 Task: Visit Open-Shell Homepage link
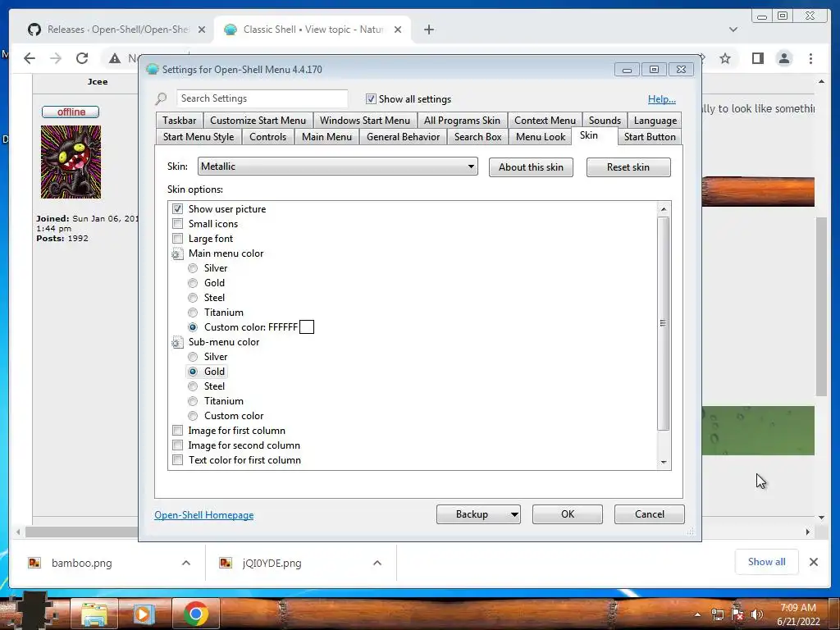coord(204,515)
